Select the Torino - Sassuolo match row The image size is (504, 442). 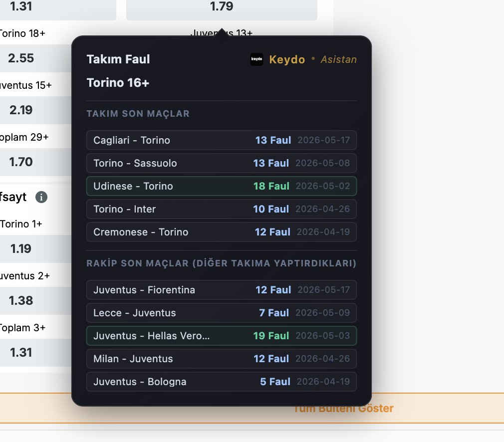(222, 163)
